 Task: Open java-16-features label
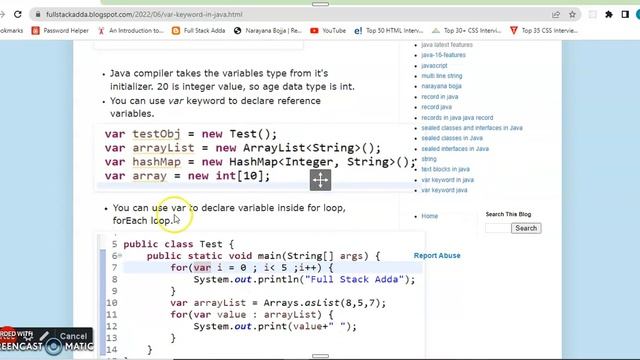(x=443, y=55)
